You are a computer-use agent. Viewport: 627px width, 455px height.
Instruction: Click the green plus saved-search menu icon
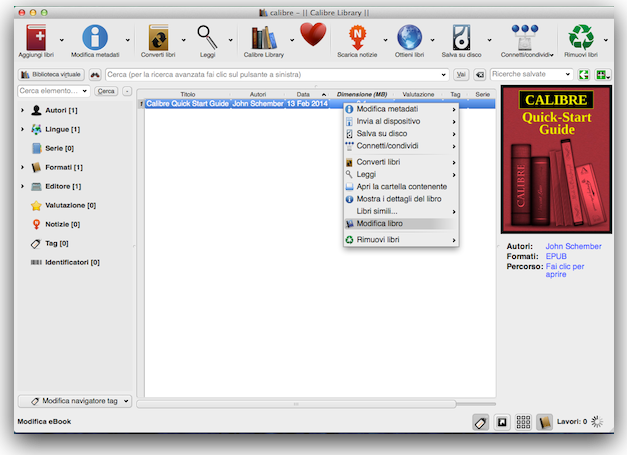603,75
